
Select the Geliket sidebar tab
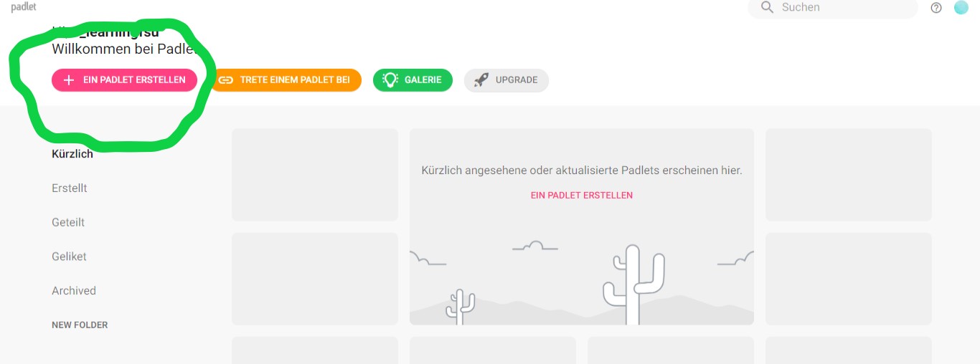click(x=69, y=257)
